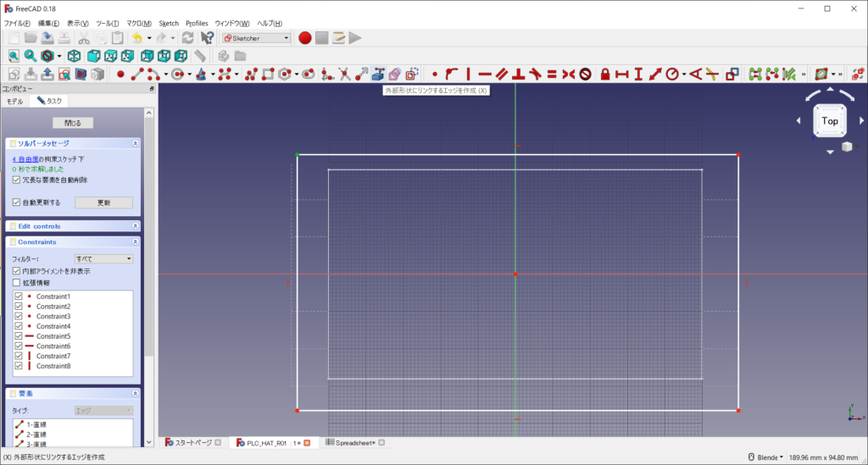This screenshot has height=465, width=868.
Task: Click the fit all view icon
Action: 14,56
